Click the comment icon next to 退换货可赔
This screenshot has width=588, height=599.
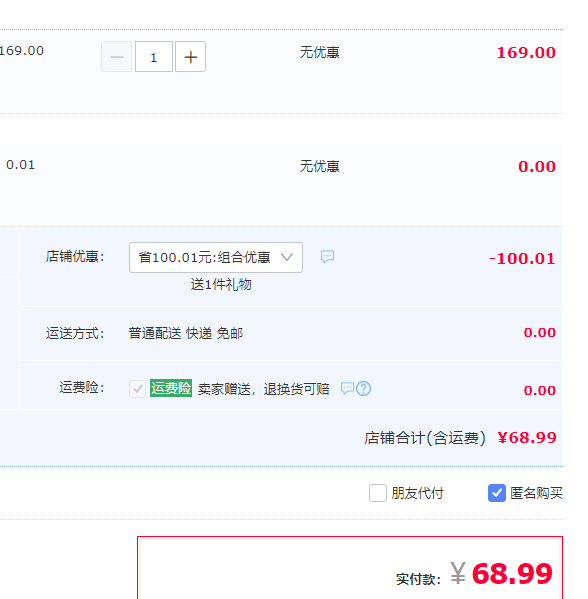[347, 389]
